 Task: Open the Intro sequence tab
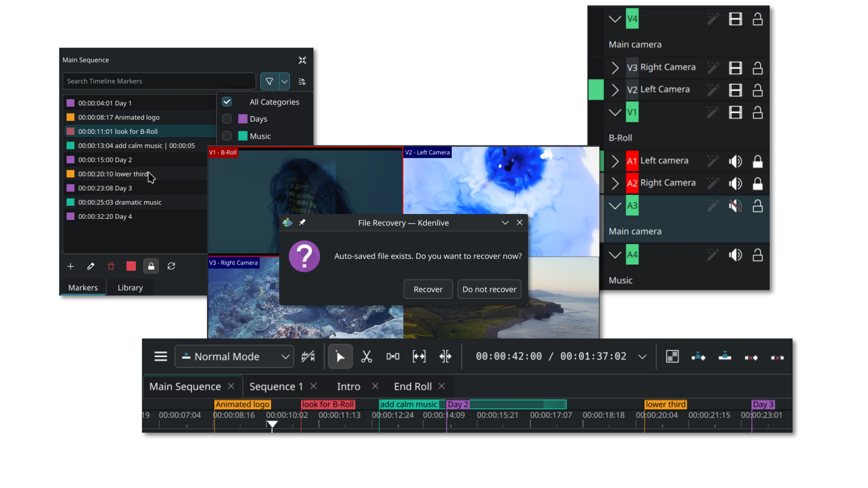[x=348, y=387]
